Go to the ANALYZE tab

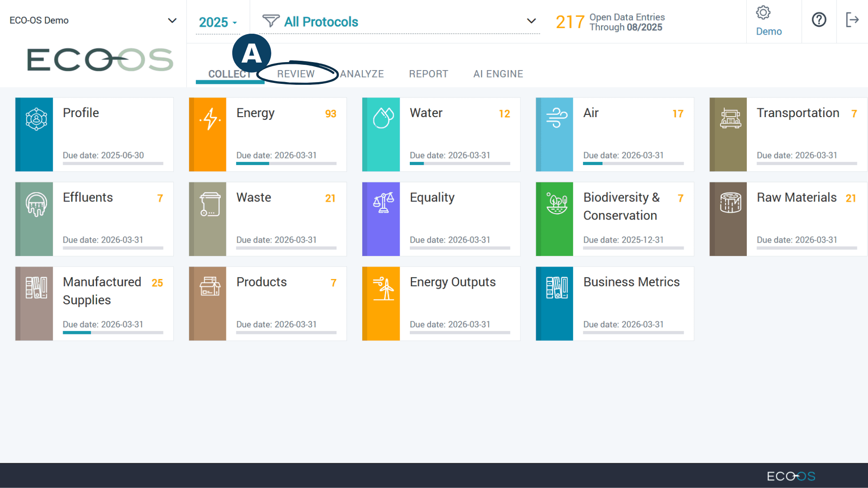coord(362,74)
